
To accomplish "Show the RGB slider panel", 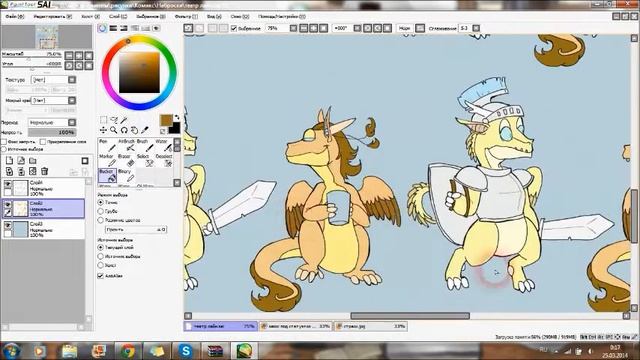I will [113, 28].
